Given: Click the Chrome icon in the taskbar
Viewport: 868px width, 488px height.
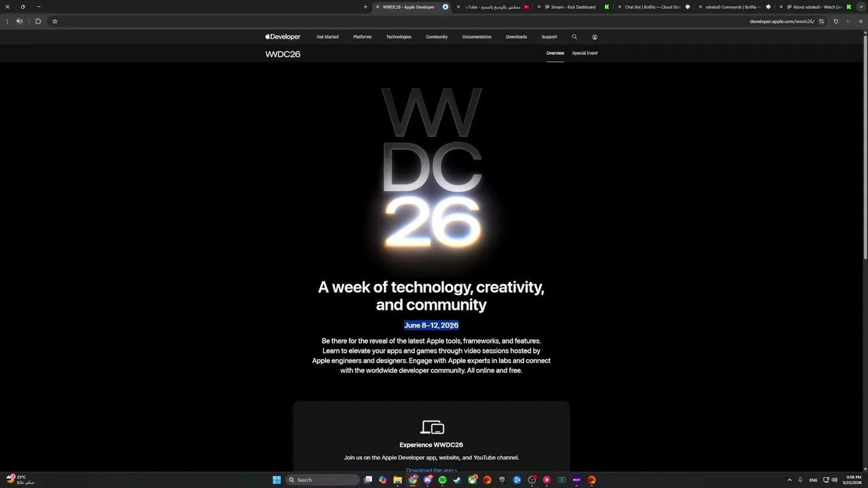Looking at the screenshot, I should point(413,480).
